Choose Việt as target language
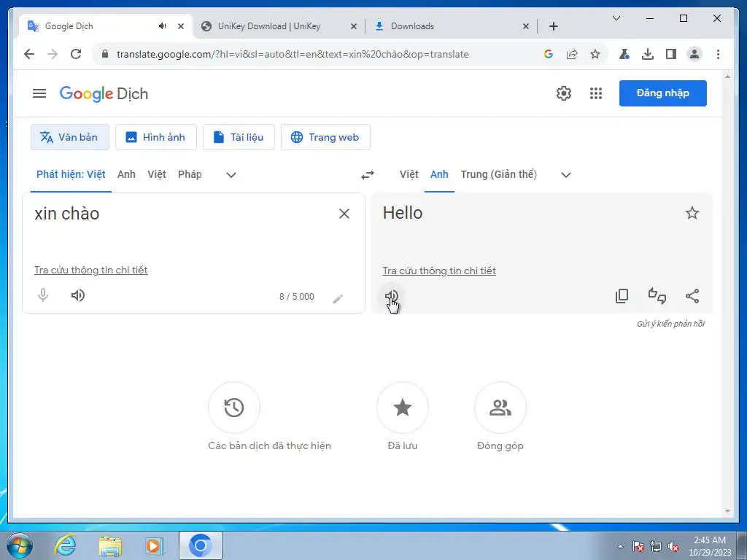The image size is (747, 560). pyautogui.click(x=409, y=174)
